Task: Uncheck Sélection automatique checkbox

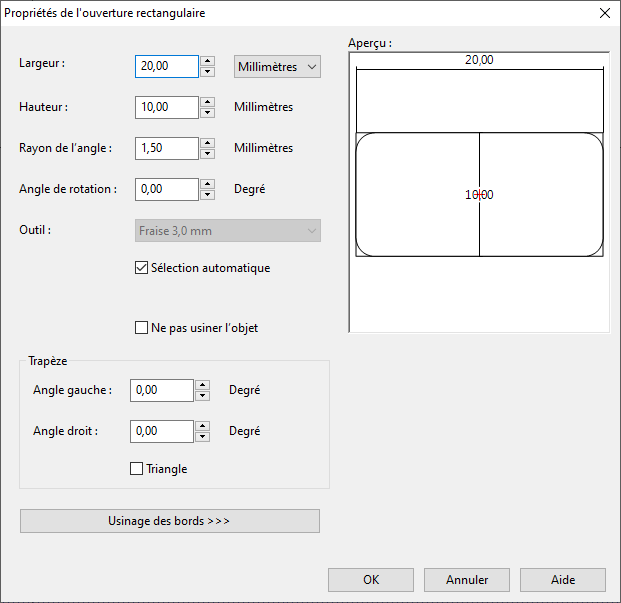Action: click(x=141, y=268)
